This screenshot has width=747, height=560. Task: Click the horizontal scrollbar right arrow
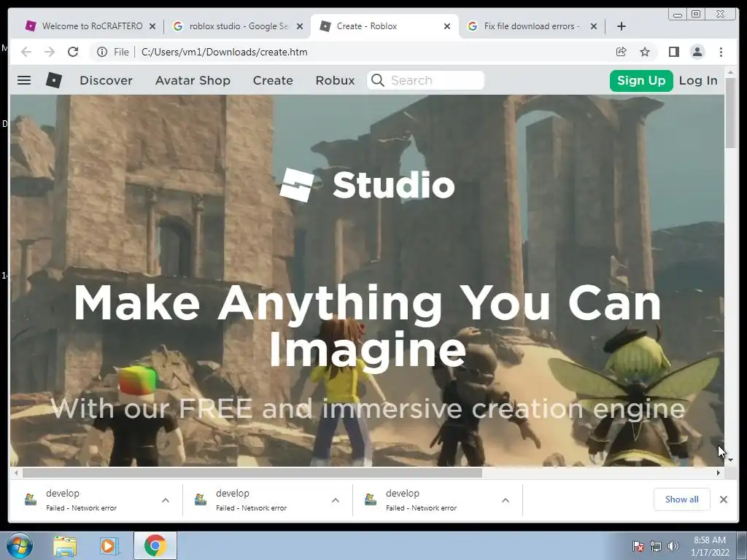point(719,472)
